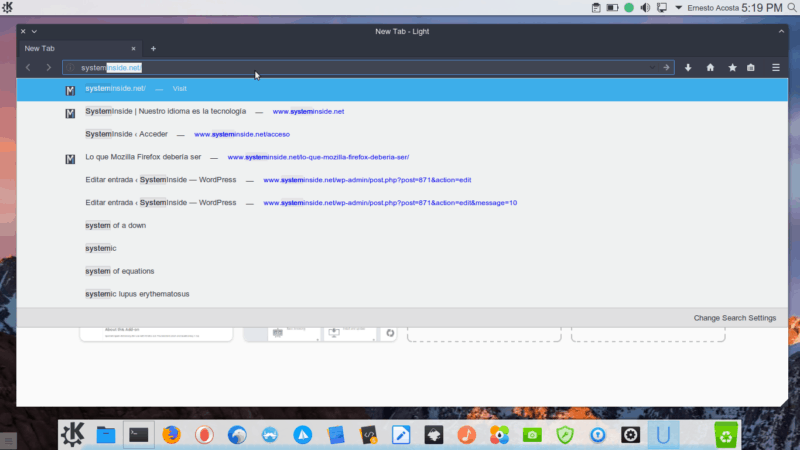Screen dimensions: 800x450
Task: Collapse window with title bar up chevron
Action: click(781, 31)
